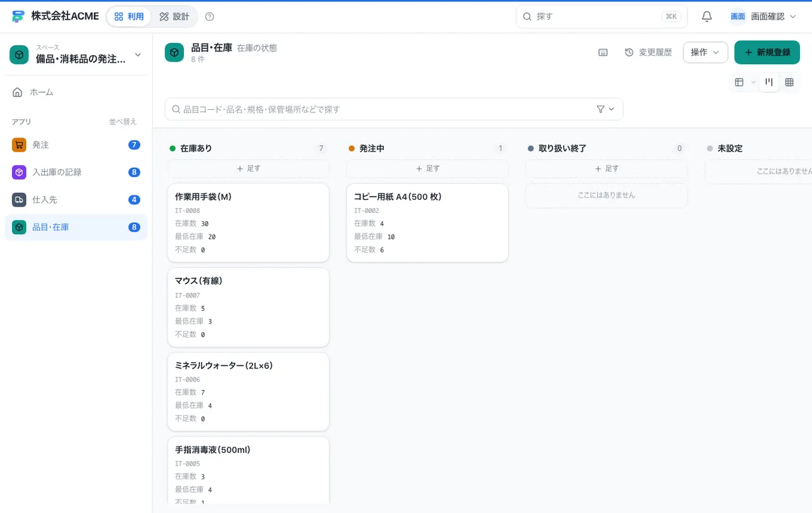Open the 画面確認 user menu
The height and width of the screenshot is (513, 812).
[x=763, y=16]
